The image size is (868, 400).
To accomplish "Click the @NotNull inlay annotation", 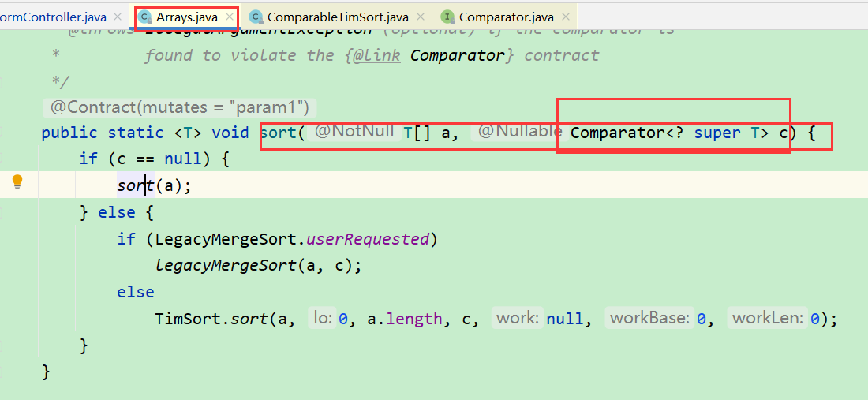I will point(354,132).
